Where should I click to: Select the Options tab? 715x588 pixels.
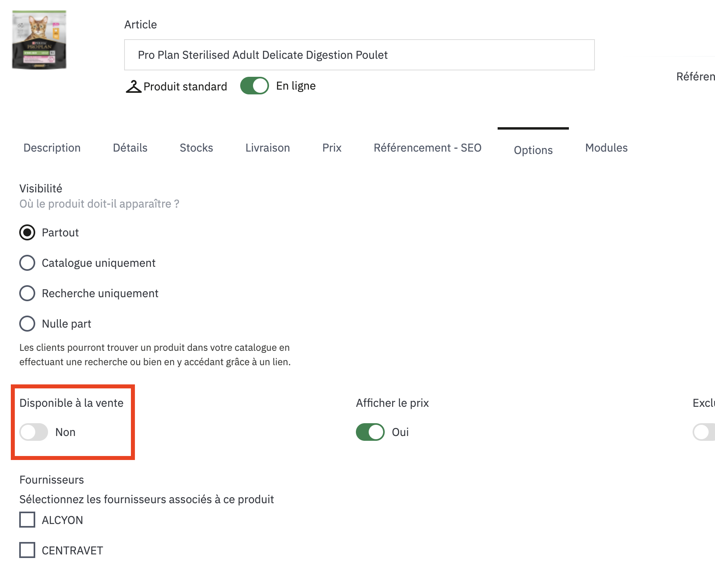(533, 150)
